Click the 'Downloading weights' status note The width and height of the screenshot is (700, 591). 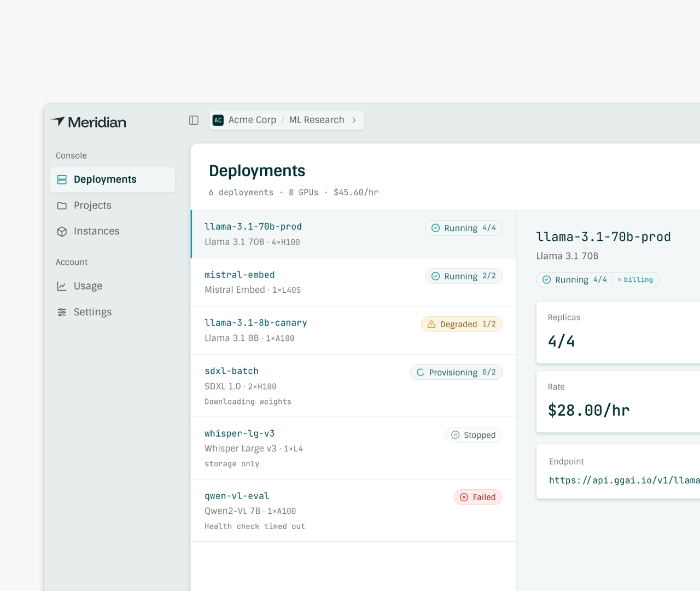pos(248,402)
